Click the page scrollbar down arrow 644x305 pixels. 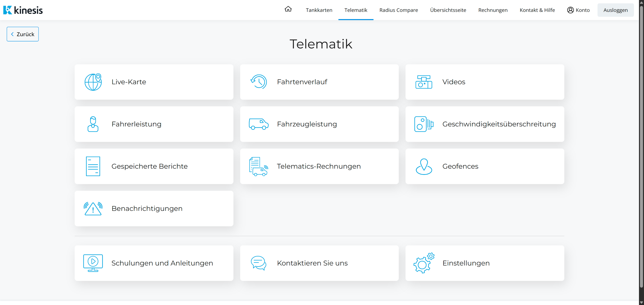(641, 302)
